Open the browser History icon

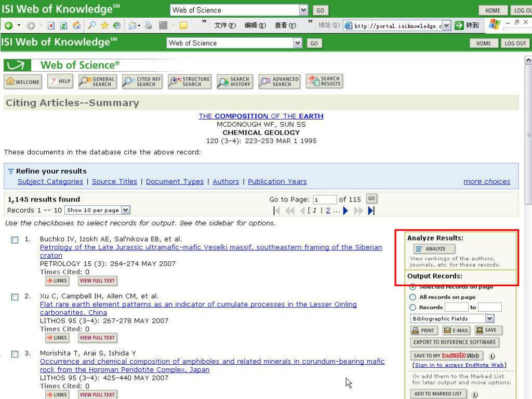pyautogui.click(x=117, y=25)
